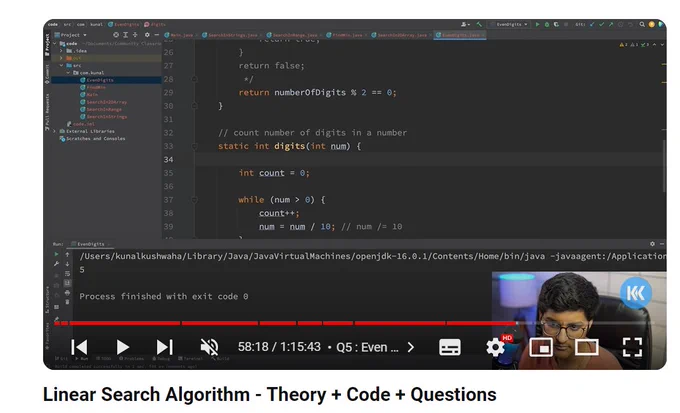This screenshot has width=680, height=413.
Task: Open SearchInRange in the project tree
Action: coord(101,109)
